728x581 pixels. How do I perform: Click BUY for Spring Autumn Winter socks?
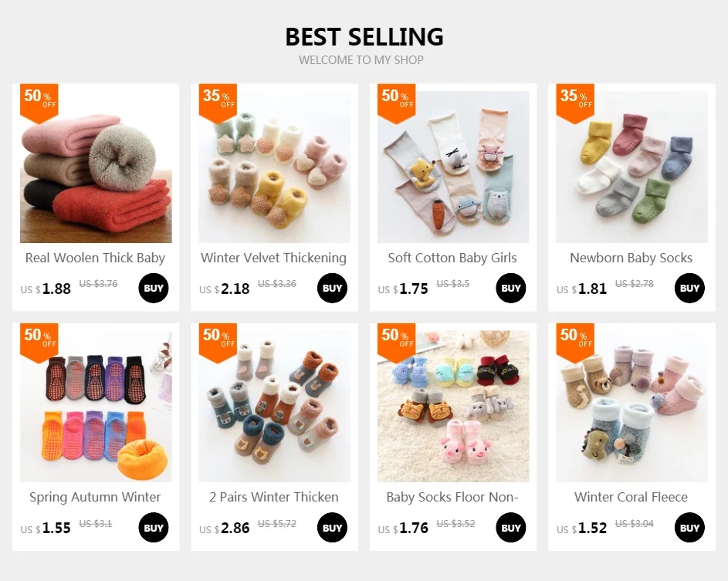[153, 528]
